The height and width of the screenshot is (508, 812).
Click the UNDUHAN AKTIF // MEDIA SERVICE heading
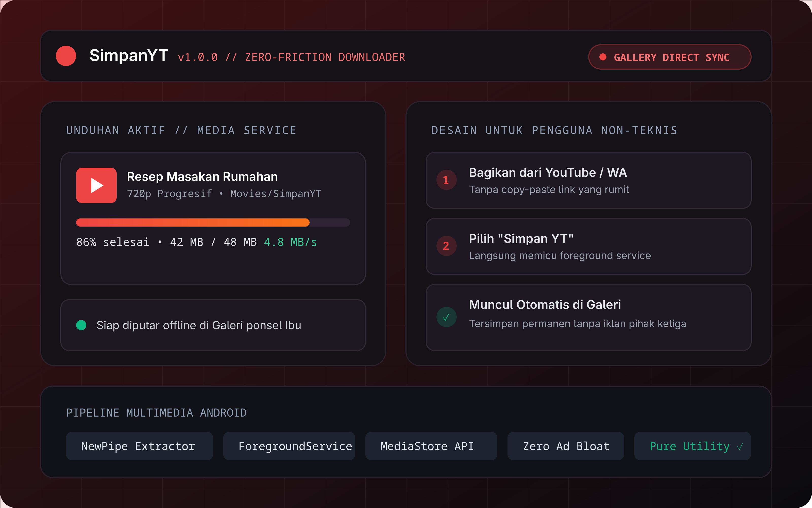181,130
